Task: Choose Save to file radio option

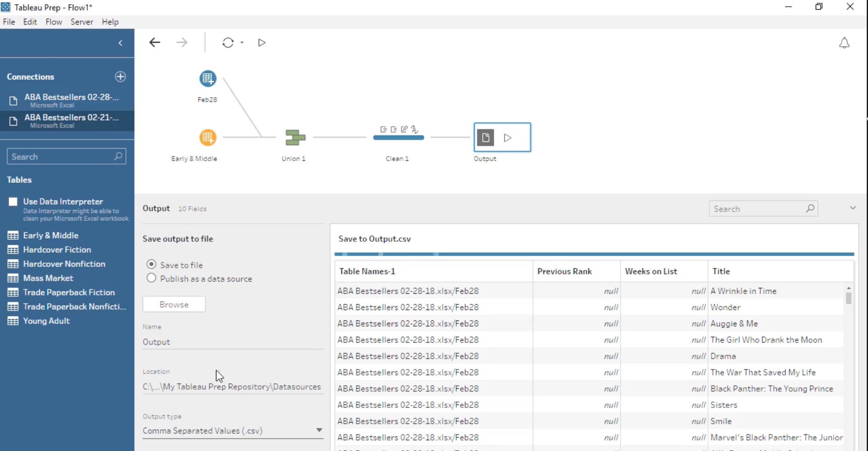Action: point(152,264)
